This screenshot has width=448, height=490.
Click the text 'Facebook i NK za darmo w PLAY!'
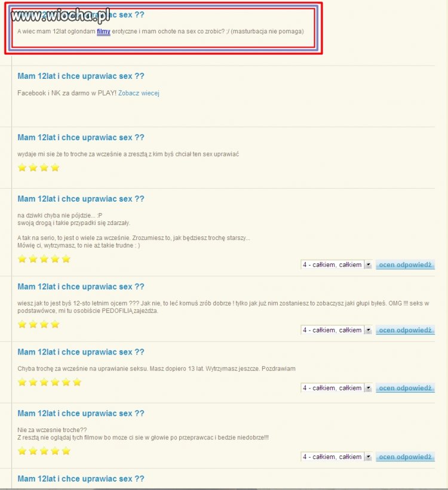[67, 93]
